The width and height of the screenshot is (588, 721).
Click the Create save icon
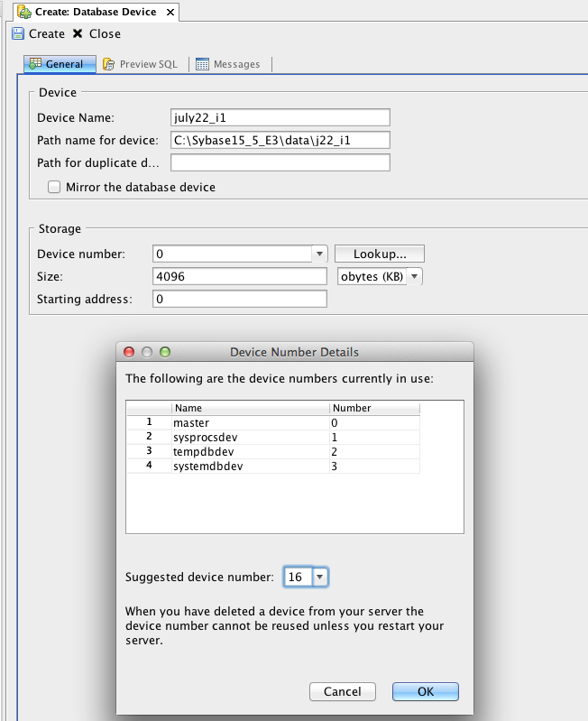18,34
